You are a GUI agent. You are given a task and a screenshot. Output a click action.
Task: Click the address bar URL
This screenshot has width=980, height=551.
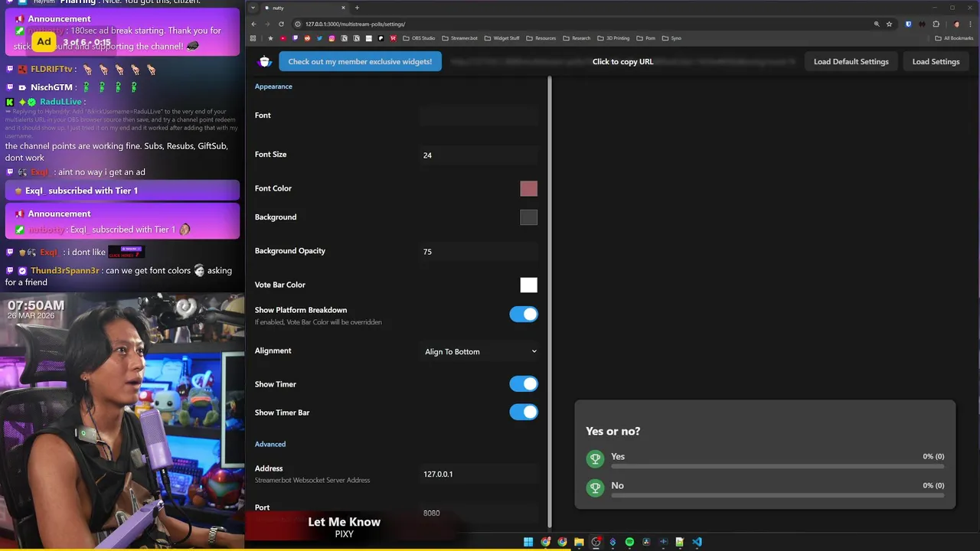354,24
